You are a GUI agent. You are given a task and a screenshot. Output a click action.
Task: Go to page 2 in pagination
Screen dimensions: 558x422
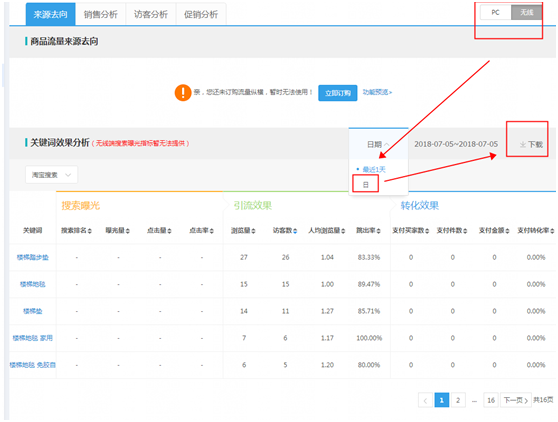tap(458, 401)
